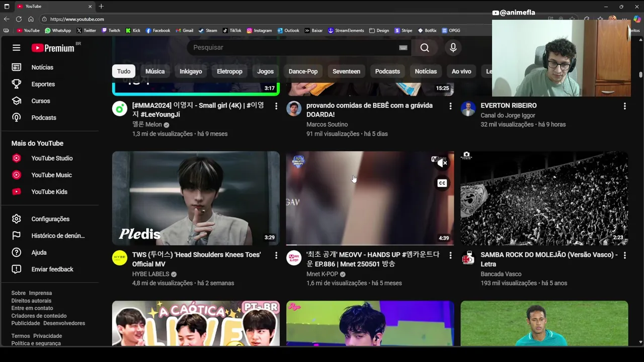Open Gmail bookmark in bookmarks bar
644x362 pixels.
(184, 30)
